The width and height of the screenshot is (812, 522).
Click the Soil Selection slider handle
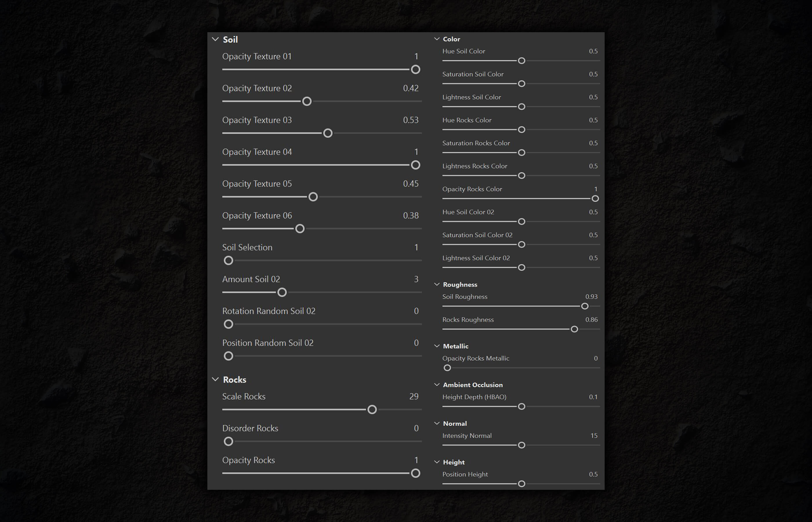coord(229,261)
